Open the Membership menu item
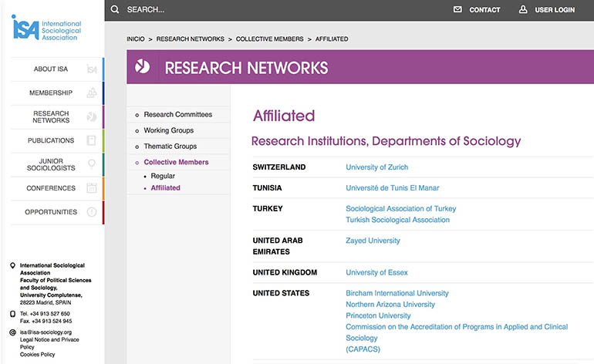The image size is (594, 364). coord(51,93)
